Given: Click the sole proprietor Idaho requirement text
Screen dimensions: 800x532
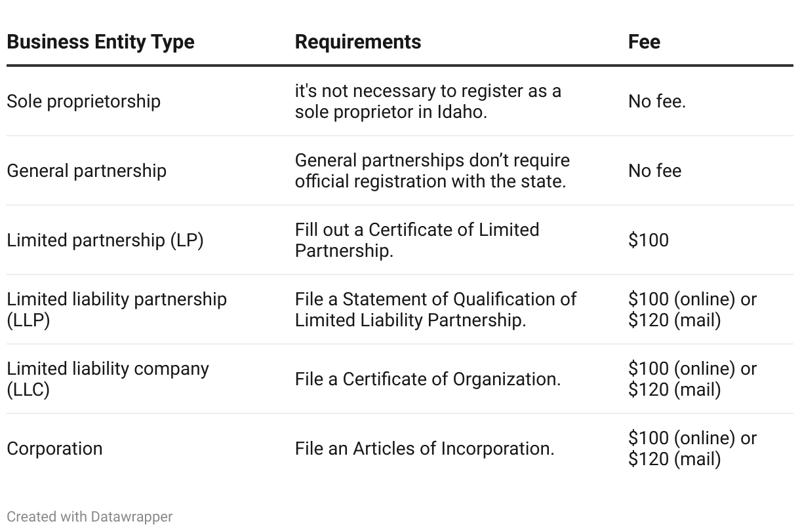Looking at the screenshot, I should 428,102.
